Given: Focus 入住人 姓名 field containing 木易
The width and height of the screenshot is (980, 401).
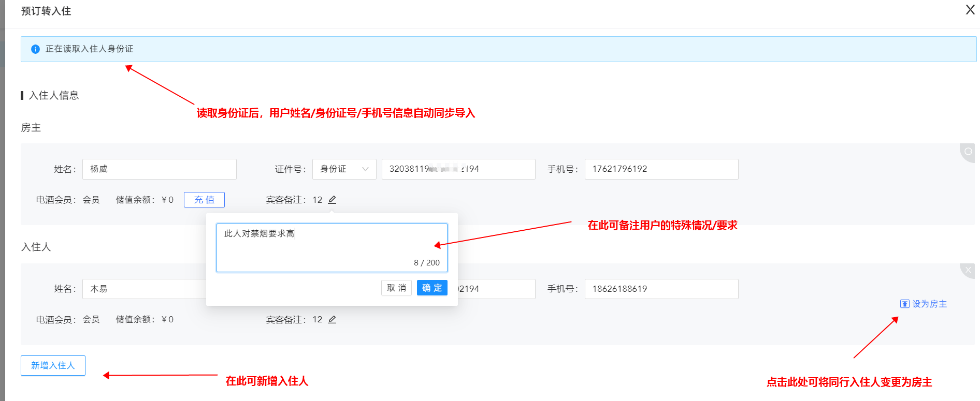Looking at the screenshot, I should [x=145, y=289].
